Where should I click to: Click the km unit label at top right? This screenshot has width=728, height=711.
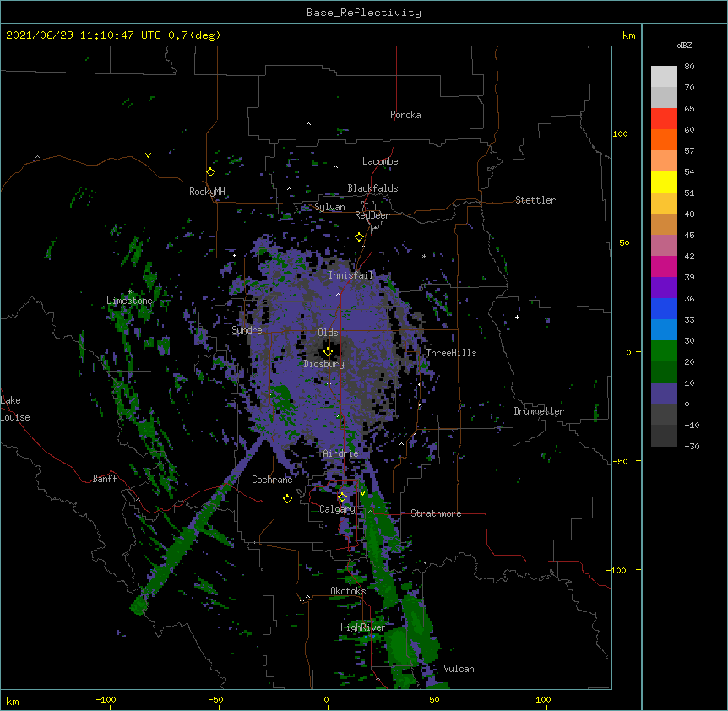[x=629, y=35]
